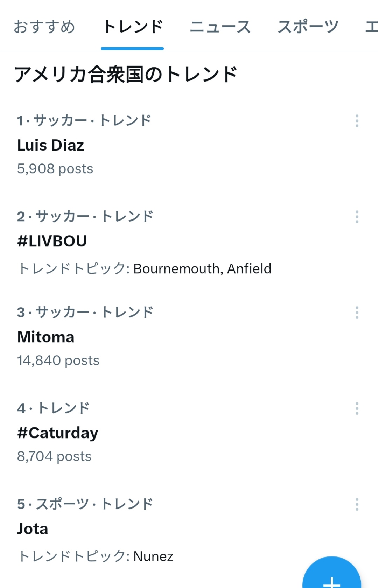Viewport: 378px width, 588px height.
Task: Tap the アメリカ合衆国のトレンド heading
Action: click(125, 75)
